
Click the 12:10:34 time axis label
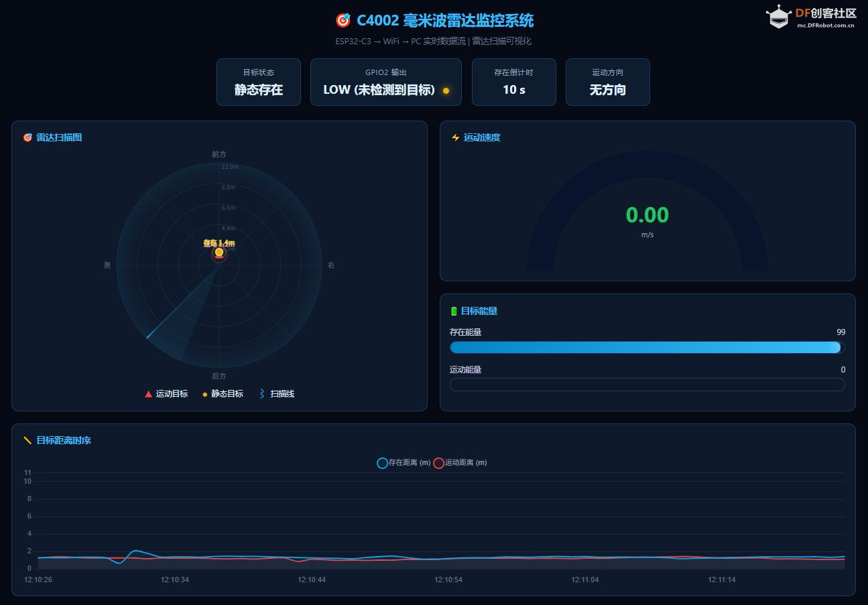coord(175,580)
